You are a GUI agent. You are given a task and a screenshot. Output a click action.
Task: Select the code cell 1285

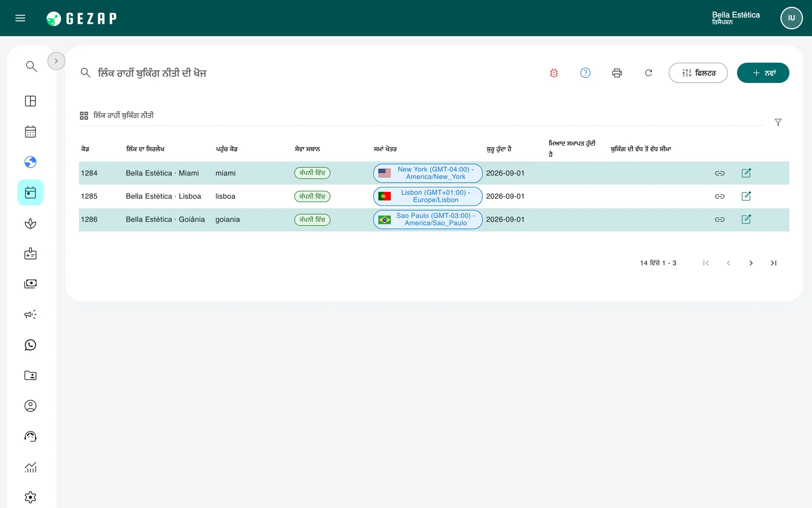[x=89, y=196]
